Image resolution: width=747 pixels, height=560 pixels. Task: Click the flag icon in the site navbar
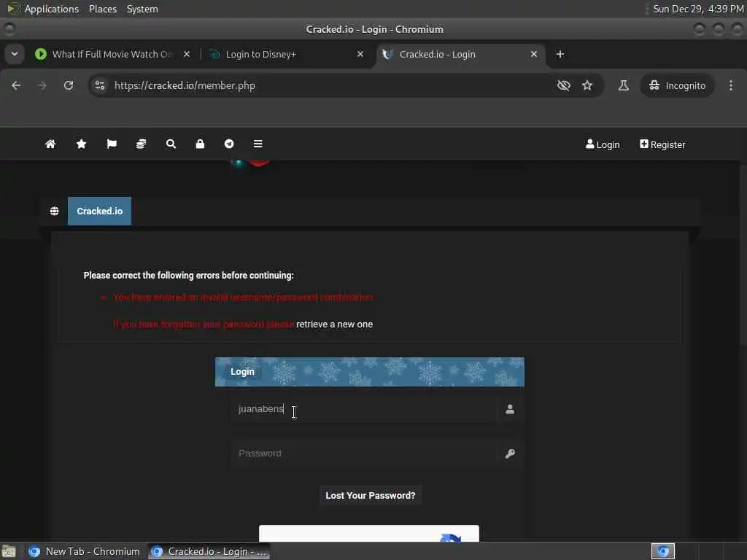click(x=112, y=144)
